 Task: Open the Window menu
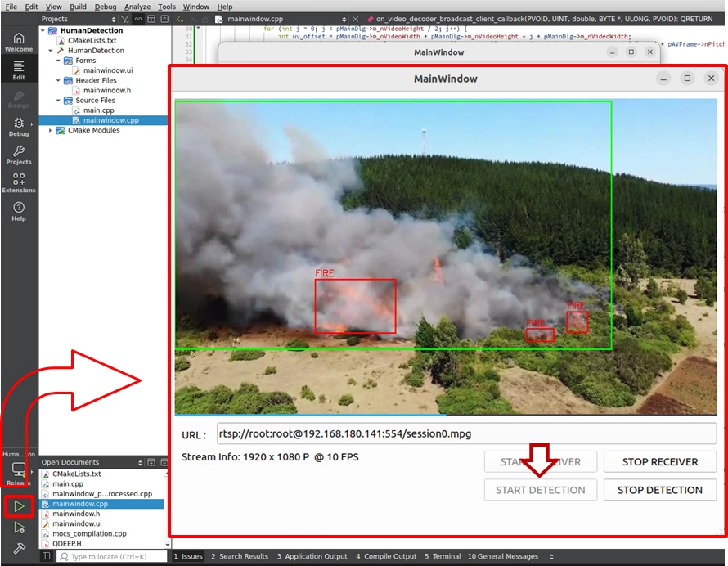(196, 7)
